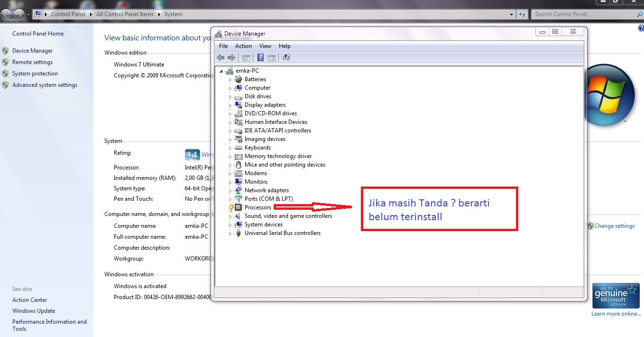Click the 'Windows 7 Ultimate' edition text
The width and height of the screenshot is (644, 337).
139,65
